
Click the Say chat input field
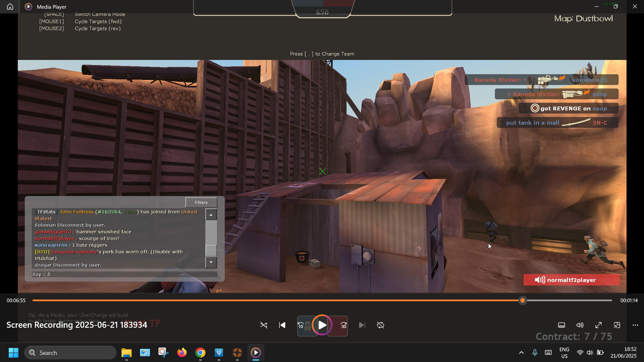(124, 274)
